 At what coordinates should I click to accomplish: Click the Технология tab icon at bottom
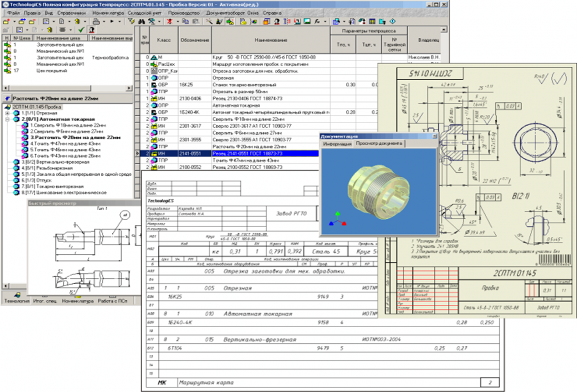[x=17, y=295]
